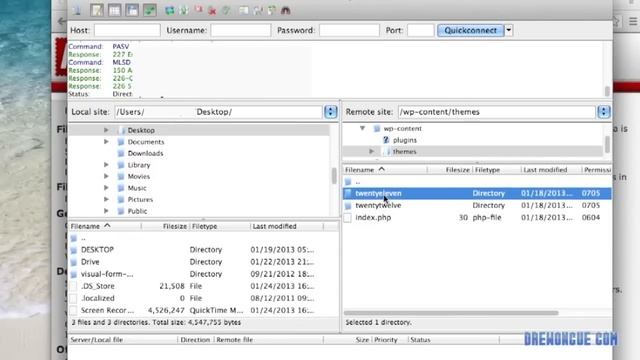Toggle directory comparison
The height and width of the screenshot is (360, 640).
pos(258,11)
